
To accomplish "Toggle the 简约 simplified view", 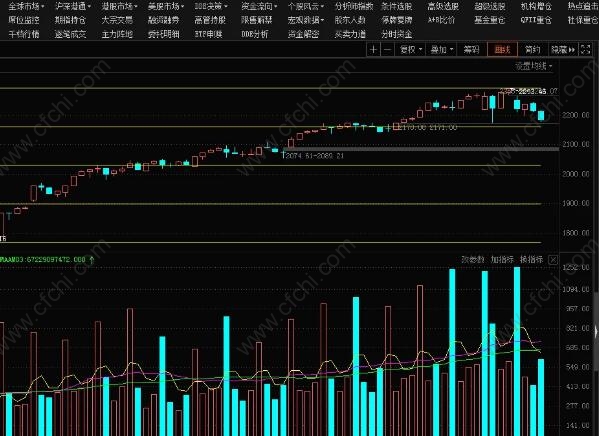I will 532,49.
